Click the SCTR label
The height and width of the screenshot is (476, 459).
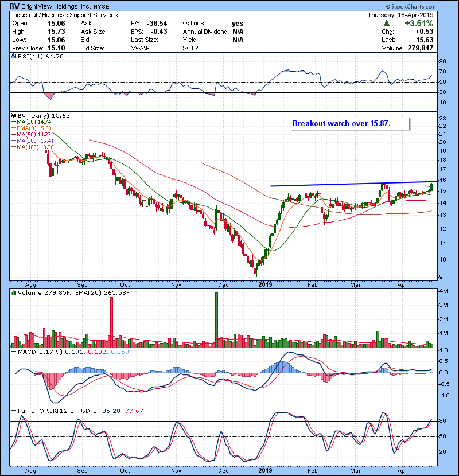pos(190,48)
